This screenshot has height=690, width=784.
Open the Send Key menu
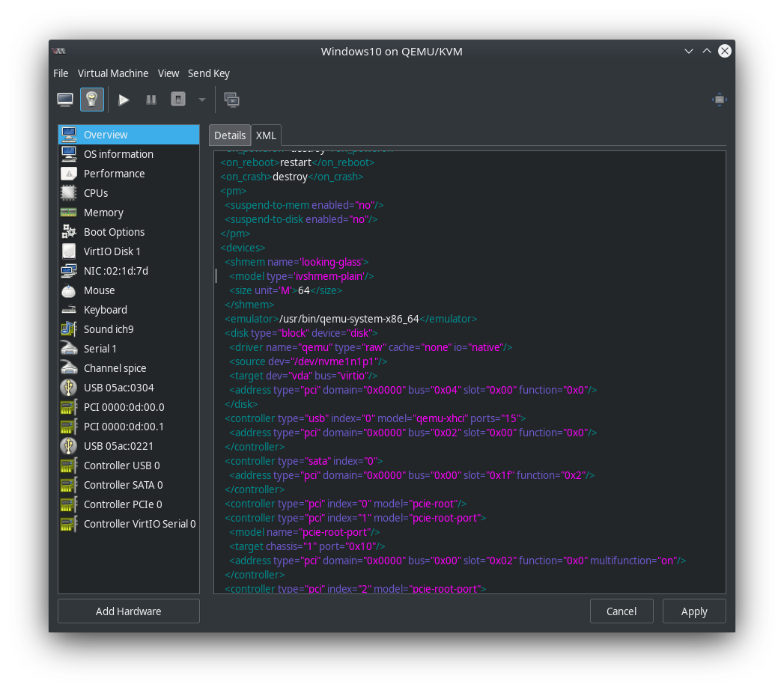tap(208, 73)
